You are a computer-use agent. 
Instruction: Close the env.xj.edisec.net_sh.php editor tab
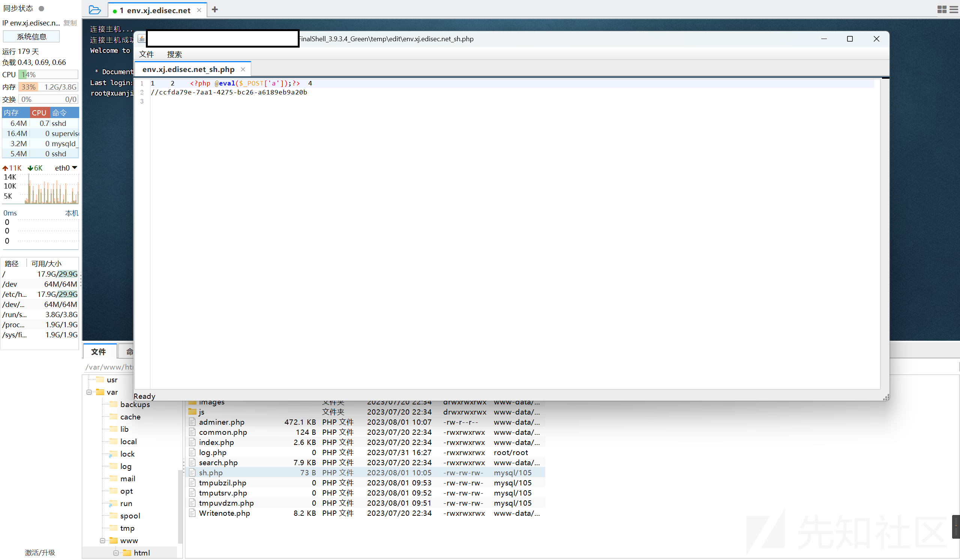click(x=243, y=69)
